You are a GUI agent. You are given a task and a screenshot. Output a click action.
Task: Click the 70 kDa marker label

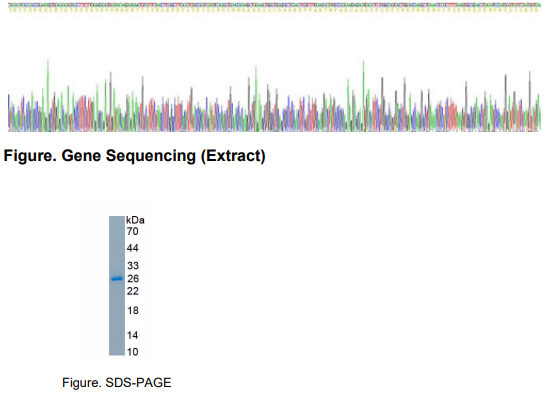[x=133, y=232]
